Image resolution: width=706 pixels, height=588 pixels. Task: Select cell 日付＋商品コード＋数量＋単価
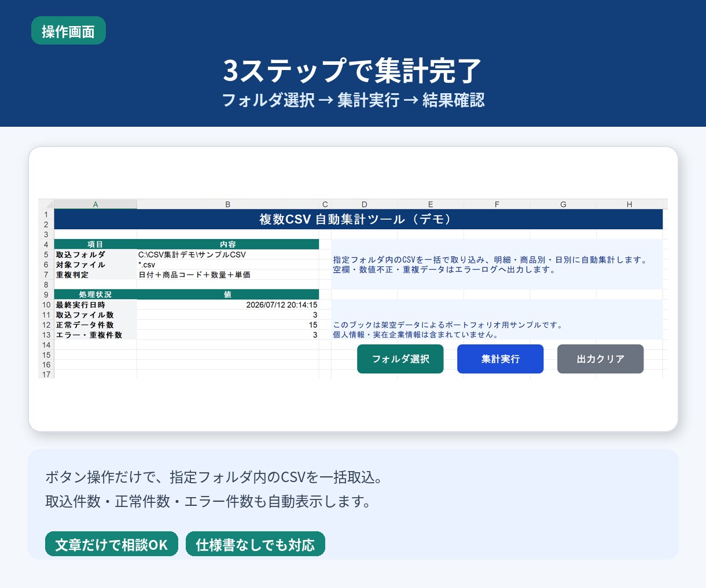tap(228, 275)
